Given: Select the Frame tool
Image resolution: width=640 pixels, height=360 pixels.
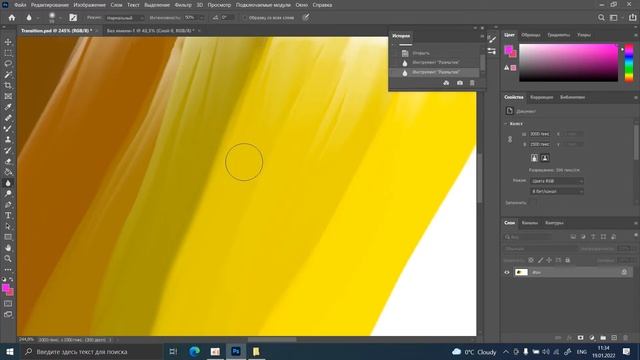Looking at the screenshot, I should click(8, 96).
